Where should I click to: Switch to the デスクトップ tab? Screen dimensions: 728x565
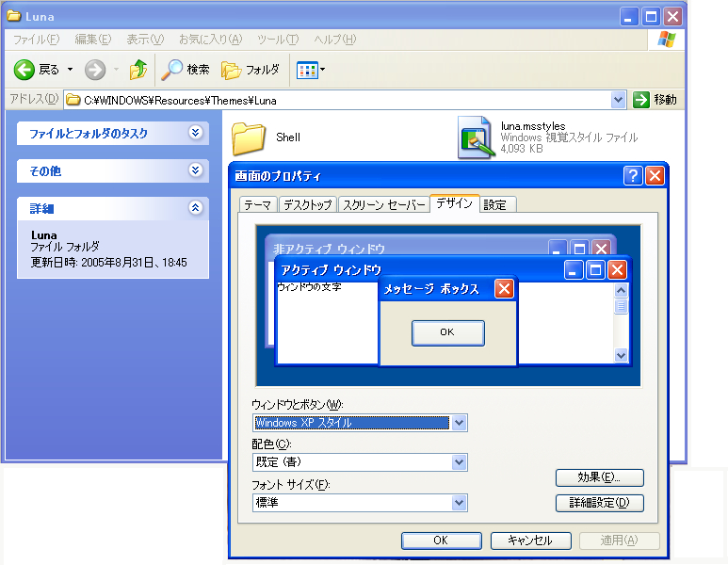(307, 204)
